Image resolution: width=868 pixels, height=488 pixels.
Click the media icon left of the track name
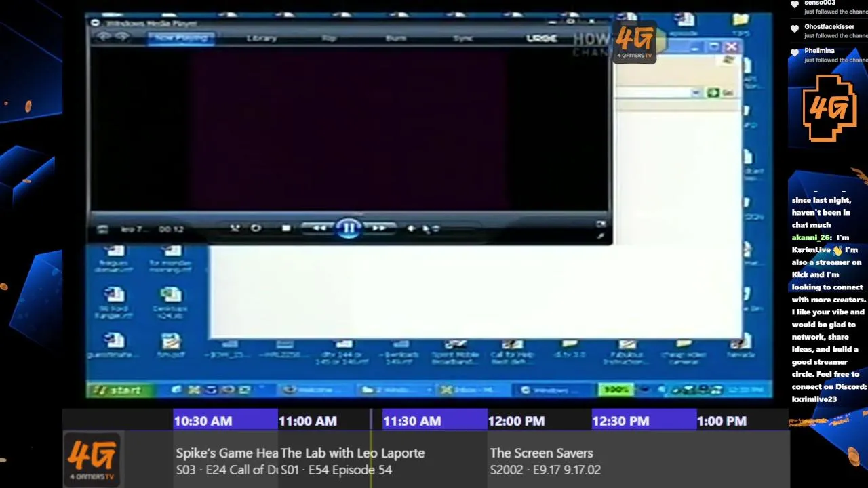(102, 230)
